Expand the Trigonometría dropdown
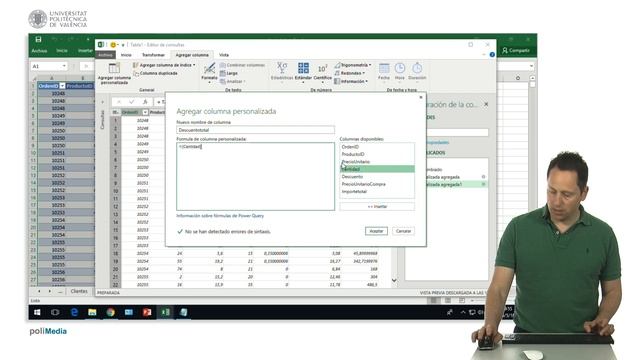This screenshot has width=640, height=360. click(370, 65)
